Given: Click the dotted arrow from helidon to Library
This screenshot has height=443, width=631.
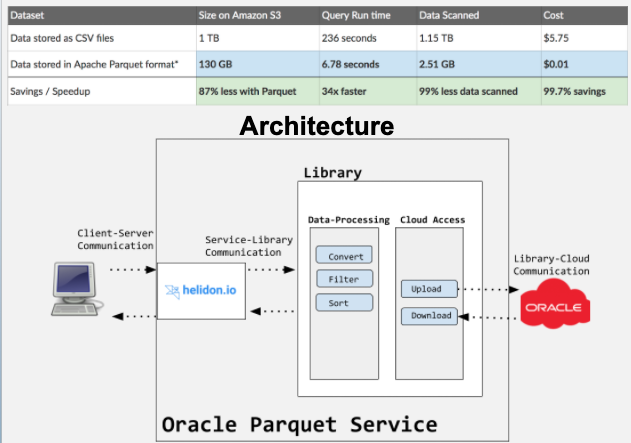Looking at the screenshot, I should pos(271,270).
